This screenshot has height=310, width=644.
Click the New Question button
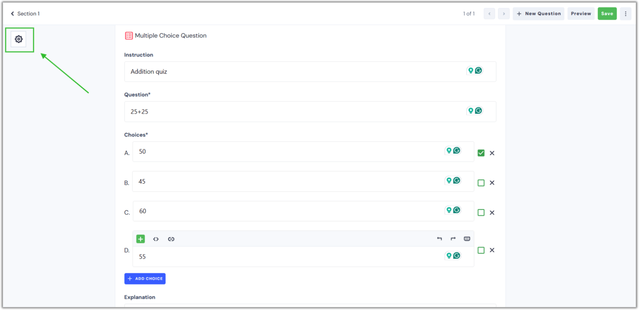538,14
